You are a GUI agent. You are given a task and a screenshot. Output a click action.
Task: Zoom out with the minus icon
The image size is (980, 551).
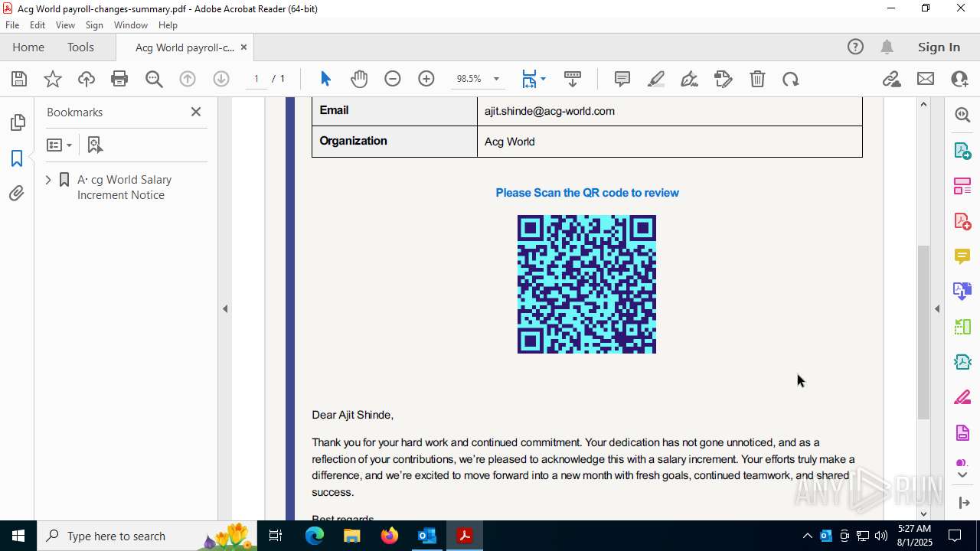pos(393,79)
